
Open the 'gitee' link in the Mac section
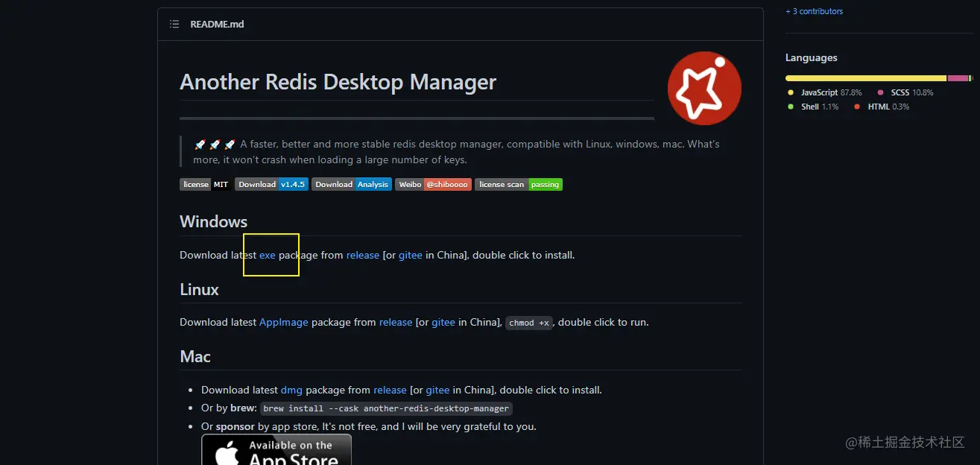[x=438, y=390]
